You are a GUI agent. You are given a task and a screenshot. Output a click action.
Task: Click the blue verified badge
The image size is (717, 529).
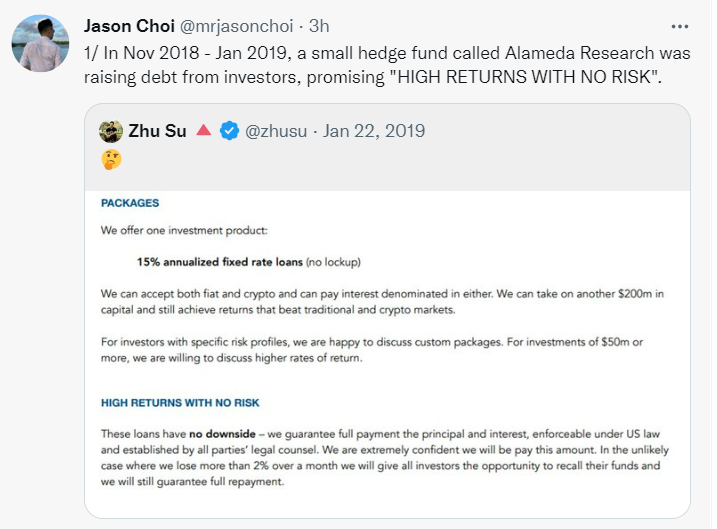229,131
